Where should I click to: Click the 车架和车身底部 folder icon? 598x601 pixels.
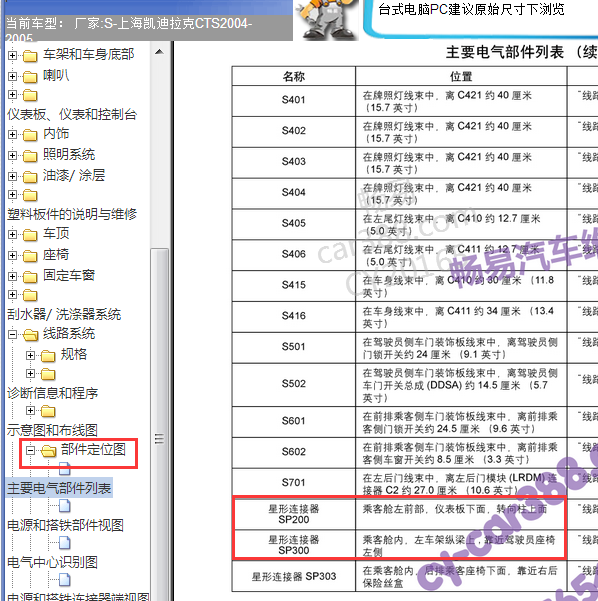[x=30, y=56]
